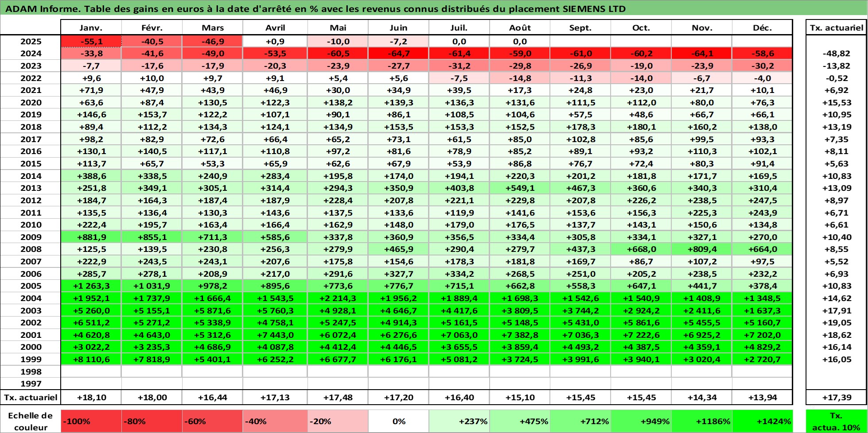868x433 pixels.
Task: Click the 1999 row label
Action: pyautogui.click(x=31, y=360)
